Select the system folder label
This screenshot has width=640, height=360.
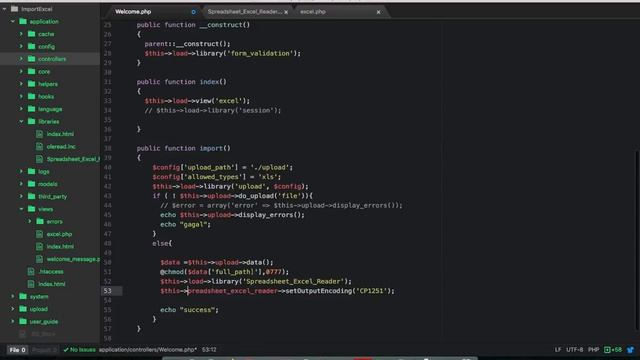pos(39,296)
